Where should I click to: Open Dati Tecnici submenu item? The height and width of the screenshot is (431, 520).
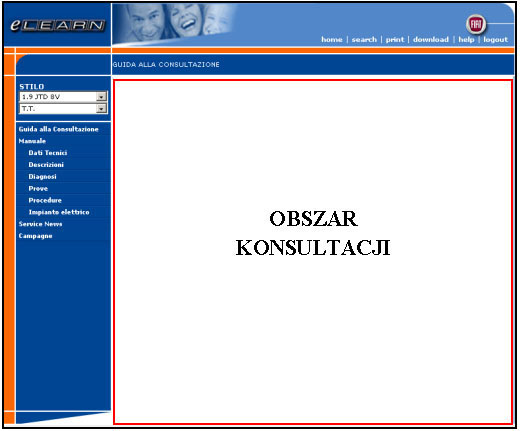48,153
